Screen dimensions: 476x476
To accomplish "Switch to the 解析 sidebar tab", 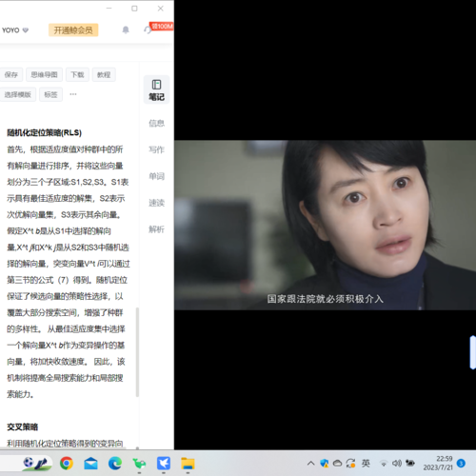I will pyautogui.click(x=157, y=229).
